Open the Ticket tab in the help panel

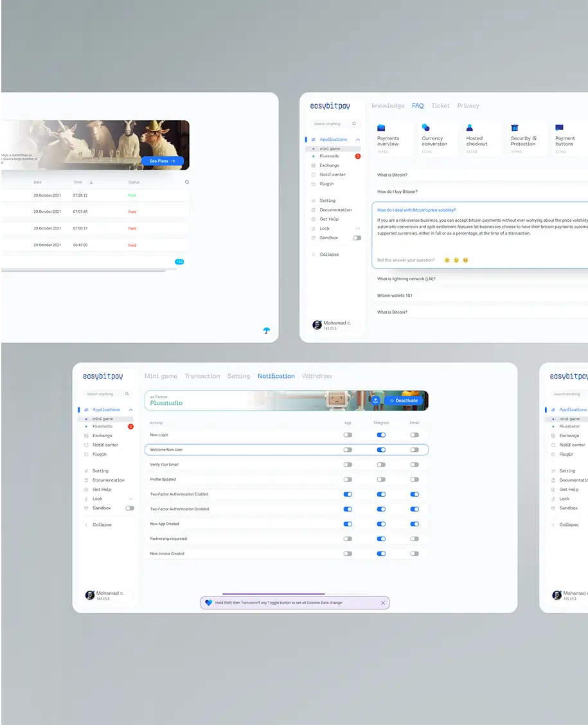pos(440,106)
